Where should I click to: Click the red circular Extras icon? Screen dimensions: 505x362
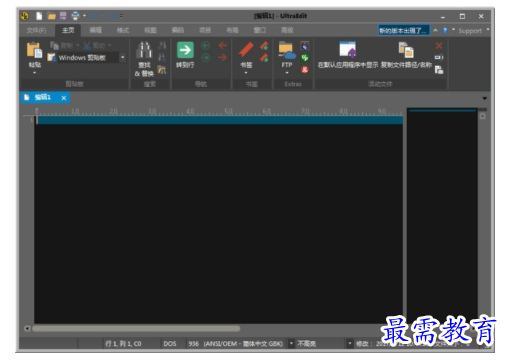pos(305,70)
